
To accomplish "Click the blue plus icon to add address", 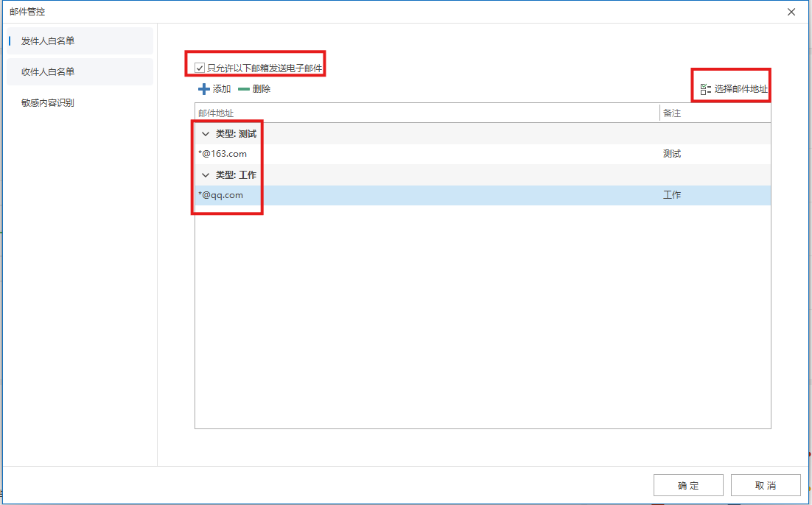I will tap(204, 89).
